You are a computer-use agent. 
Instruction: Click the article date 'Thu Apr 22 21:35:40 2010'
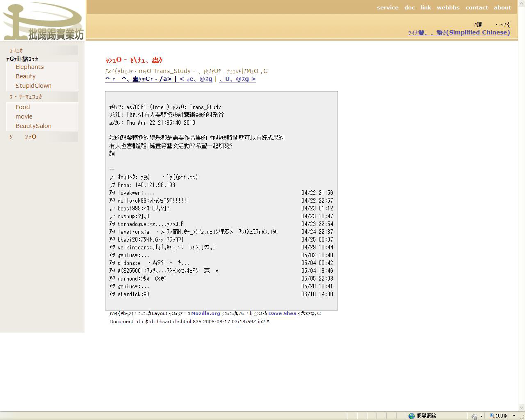pos(161,123)
